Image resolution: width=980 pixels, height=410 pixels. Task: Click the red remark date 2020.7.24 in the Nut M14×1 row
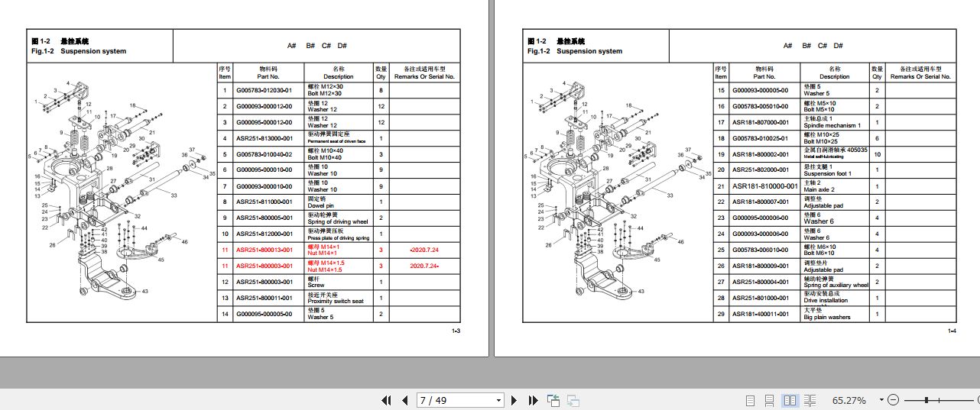tap(424, 250)
